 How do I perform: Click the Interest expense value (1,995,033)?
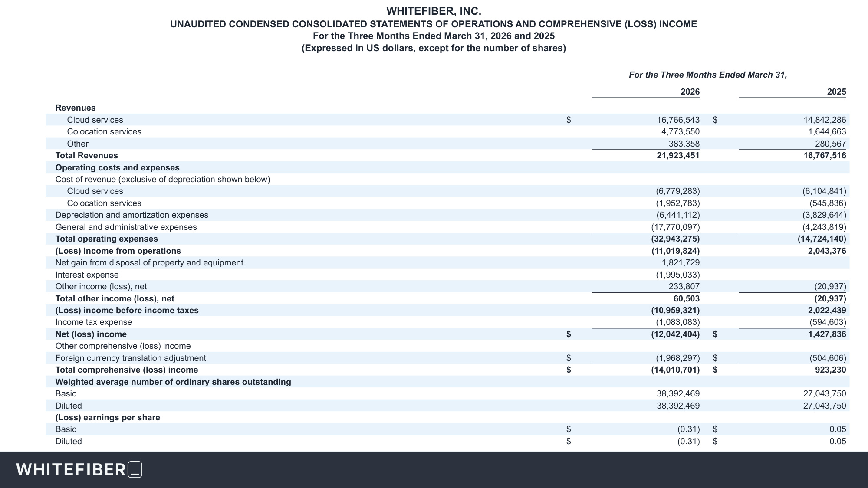point(677,275)
